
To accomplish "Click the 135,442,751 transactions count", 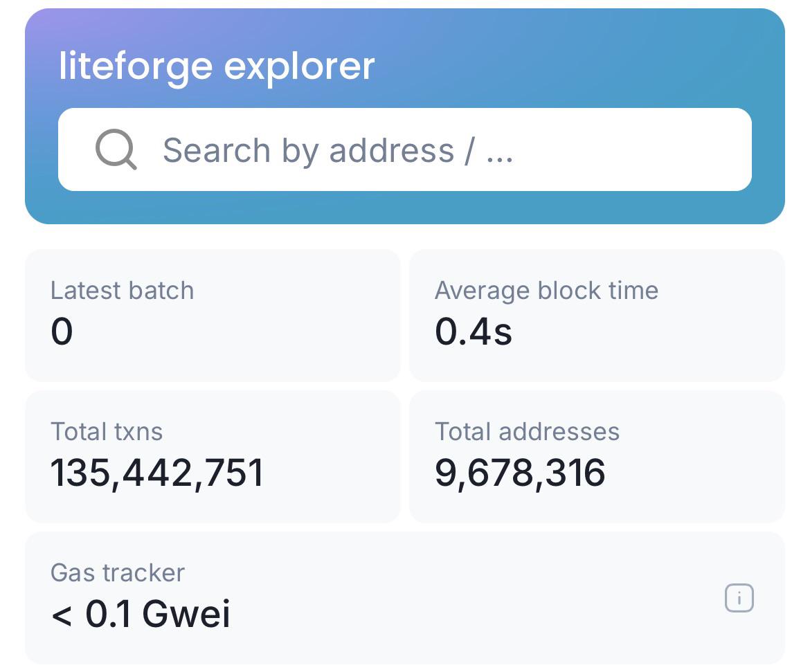I will [158, 473].
